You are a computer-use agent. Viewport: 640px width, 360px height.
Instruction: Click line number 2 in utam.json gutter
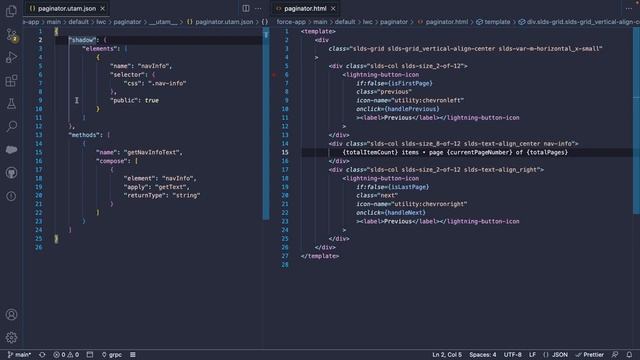click(x=40, y=40)
